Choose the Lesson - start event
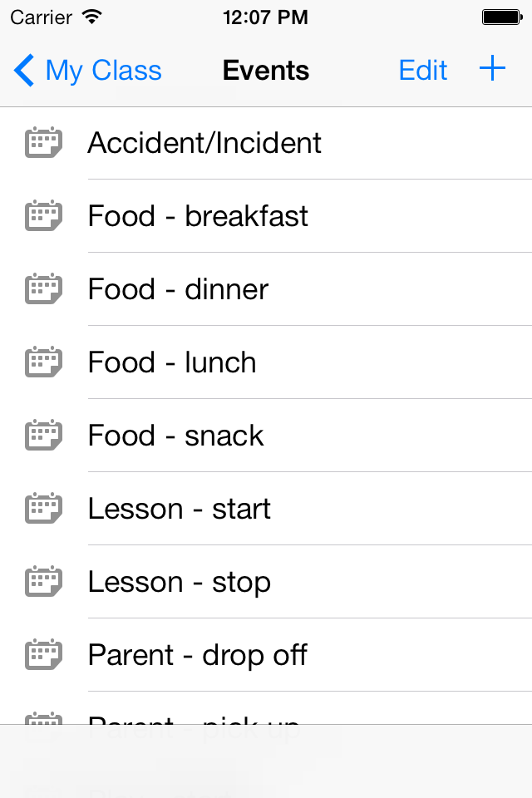 coord(266,509)
